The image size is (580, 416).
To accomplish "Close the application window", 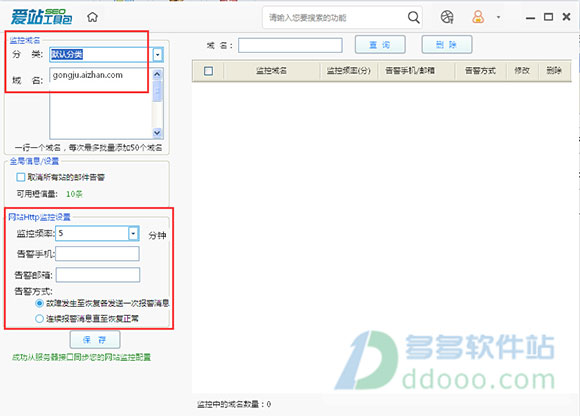I will [566, 17].
